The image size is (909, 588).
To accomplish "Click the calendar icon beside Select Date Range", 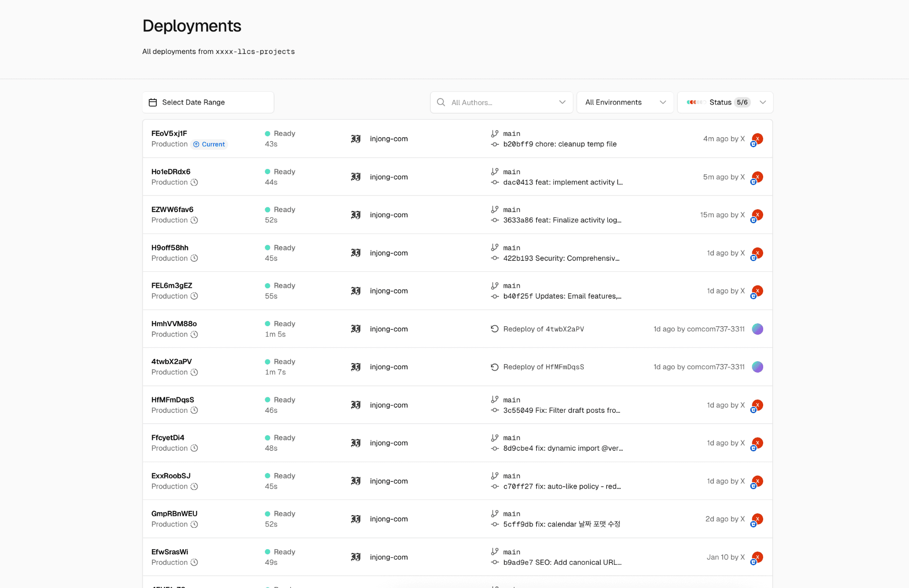I will tap(152, 102).
